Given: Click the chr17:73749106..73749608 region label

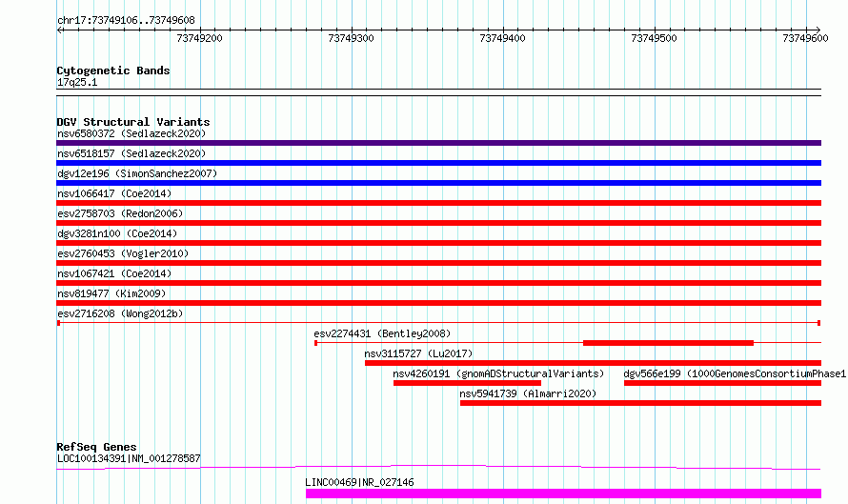Looking at the screenshot, I should pyautogui.click(x=126, y=20).
